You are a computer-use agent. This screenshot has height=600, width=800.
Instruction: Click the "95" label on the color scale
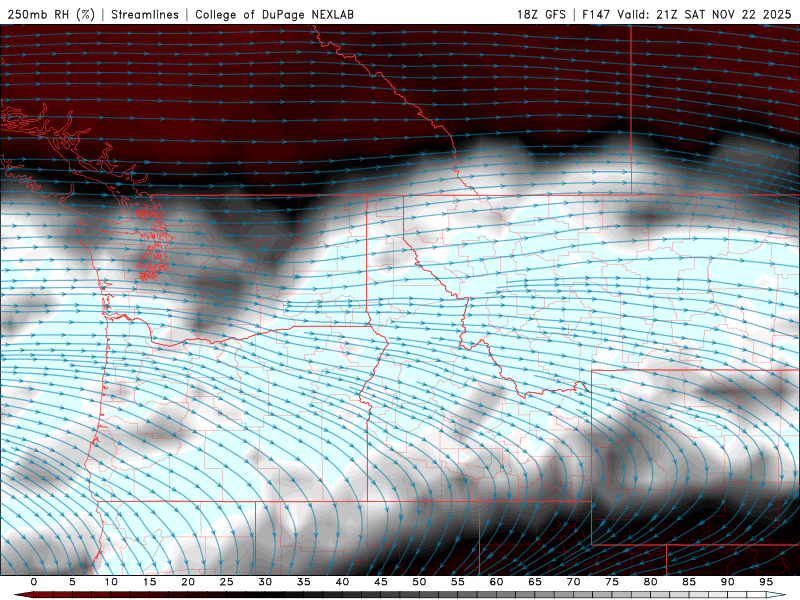(766, 582)
